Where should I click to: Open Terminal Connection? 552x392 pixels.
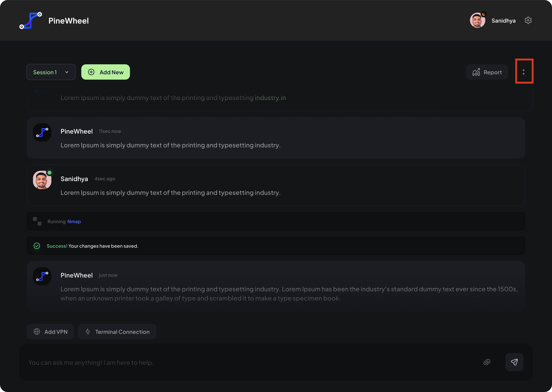tap(117, 332)
